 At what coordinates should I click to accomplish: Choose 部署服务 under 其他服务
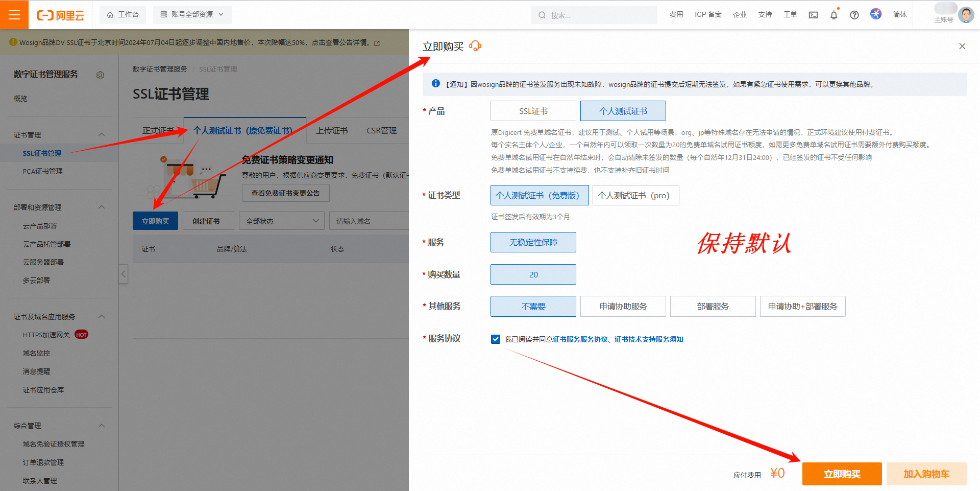coord(713,306)
